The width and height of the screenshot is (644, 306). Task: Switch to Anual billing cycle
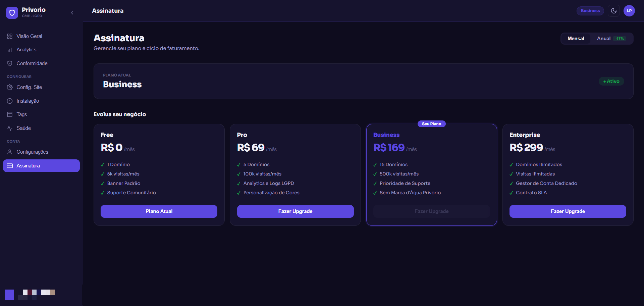coord(611,39)
